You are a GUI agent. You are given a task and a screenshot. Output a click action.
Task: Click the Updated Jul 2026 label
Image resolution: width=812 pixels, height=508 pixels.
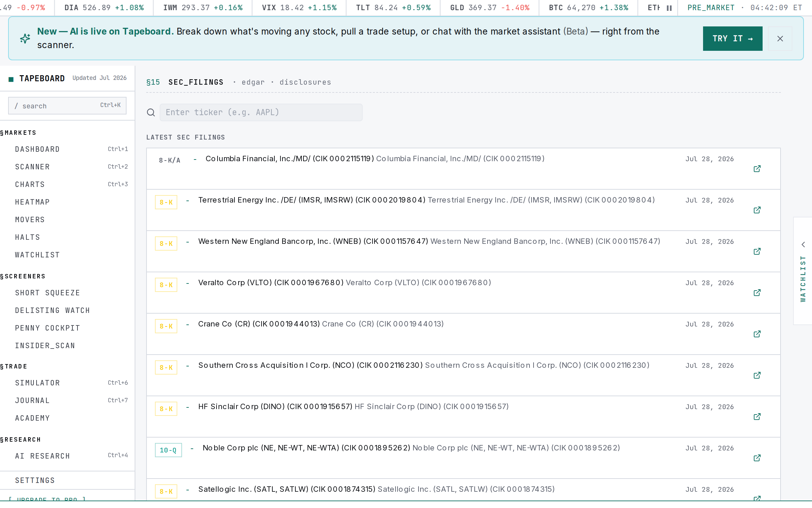tap(99, 78)
